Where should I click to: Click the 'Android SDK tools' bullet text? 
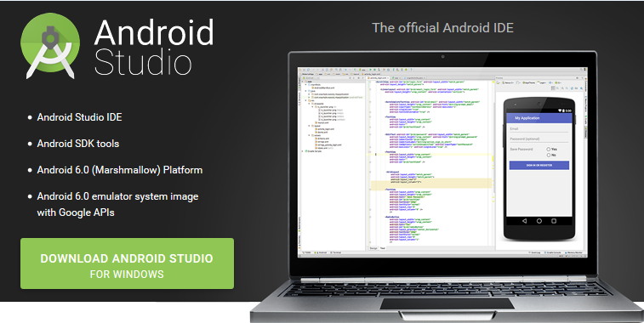pos(78,144)
